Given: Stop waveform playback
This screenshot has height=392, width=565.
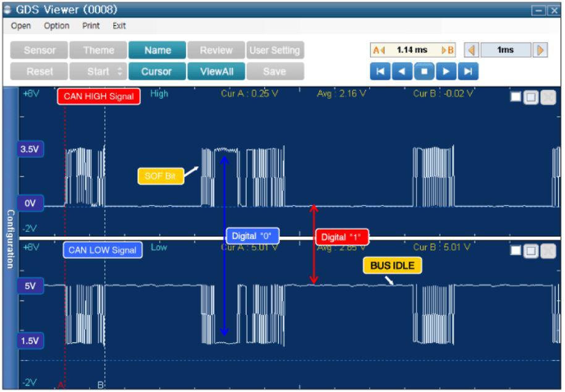Looking at the screenshot, I should click(424, 71).
